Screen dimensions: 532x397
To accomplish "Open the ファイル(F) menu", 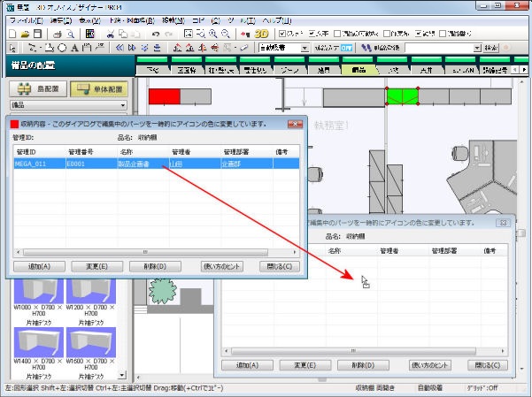I will pos(27,19).
